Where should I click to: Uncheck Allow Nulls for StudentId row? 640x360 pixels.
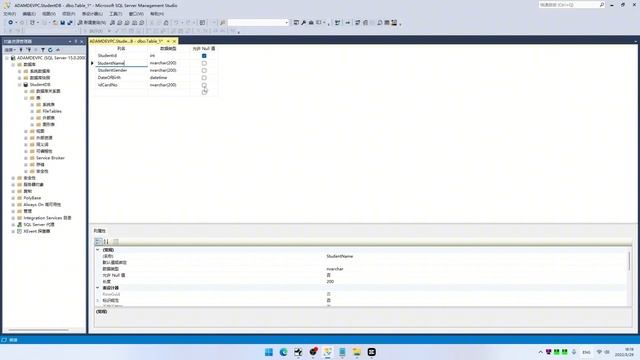tap(204, 56)
